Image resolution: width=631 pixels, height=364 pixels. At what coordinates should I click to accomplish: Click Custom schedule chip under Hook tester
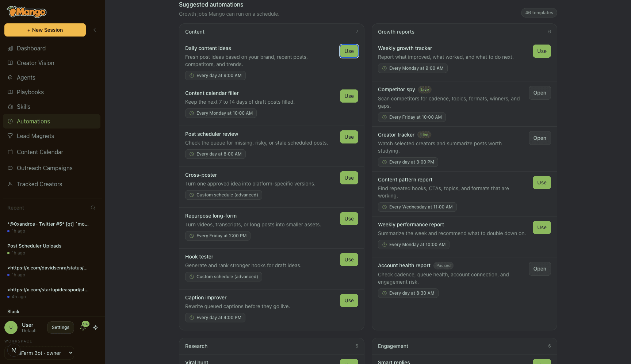[223, 277]
